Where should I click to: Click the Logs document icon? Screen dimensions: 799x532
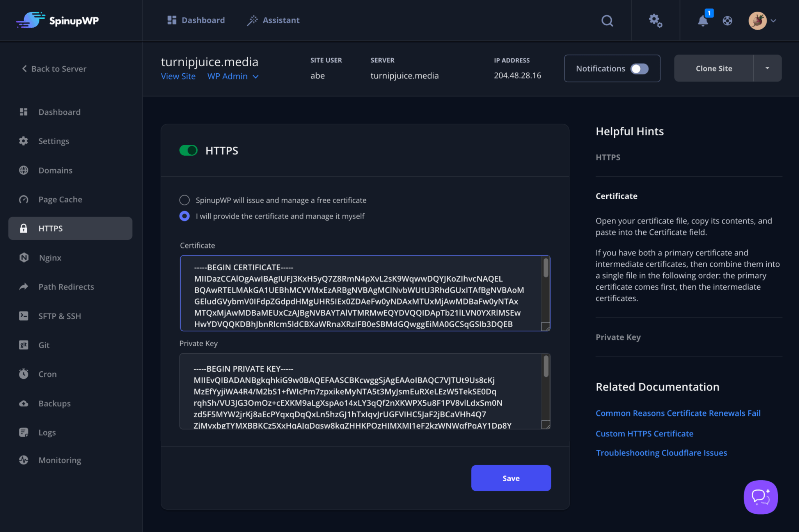[x=24, y=432]
